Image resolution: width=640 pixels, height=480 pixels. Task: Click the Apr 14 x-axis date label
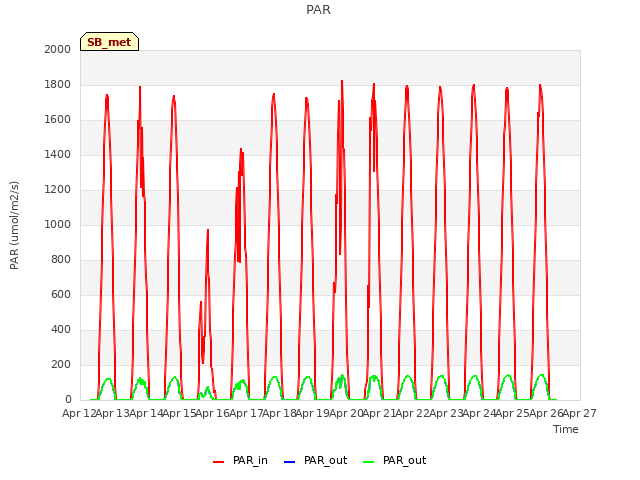tap(146, 413)
